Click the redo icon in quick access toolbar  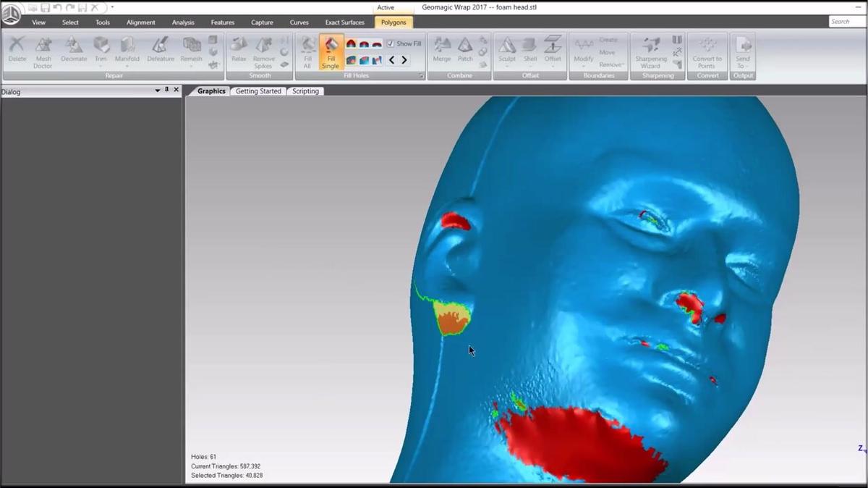click(69, 7)
